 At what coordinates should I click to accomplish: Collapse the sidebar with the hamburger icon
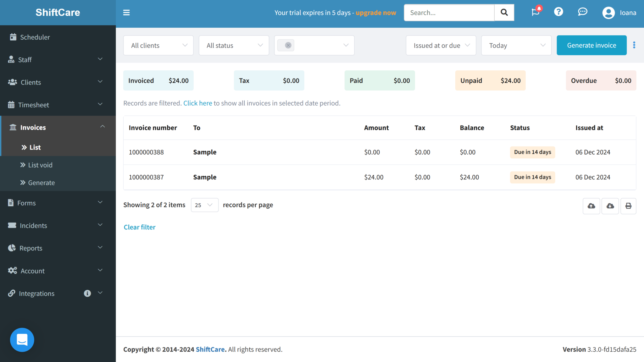coord(126,12)
